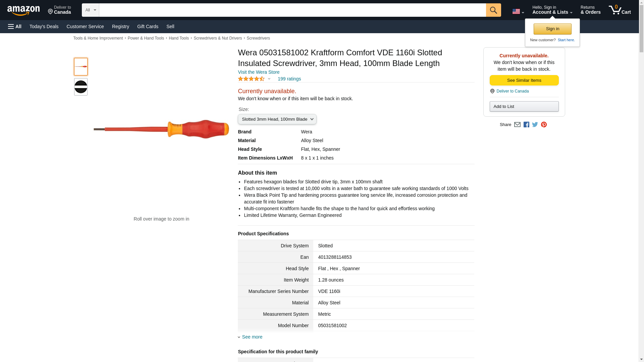Click the search magnifier button

tap(493, 10)
